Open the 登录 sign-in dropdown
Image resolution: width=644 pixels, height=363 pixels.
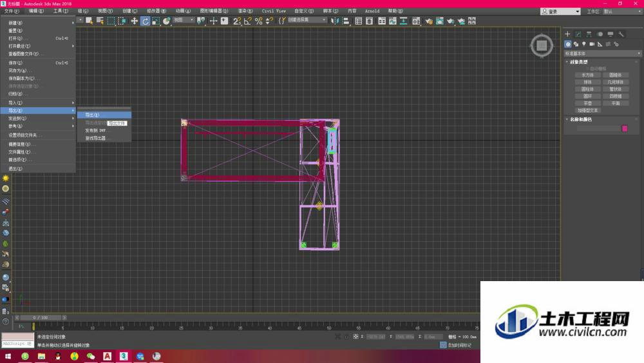tap(561, 12)
